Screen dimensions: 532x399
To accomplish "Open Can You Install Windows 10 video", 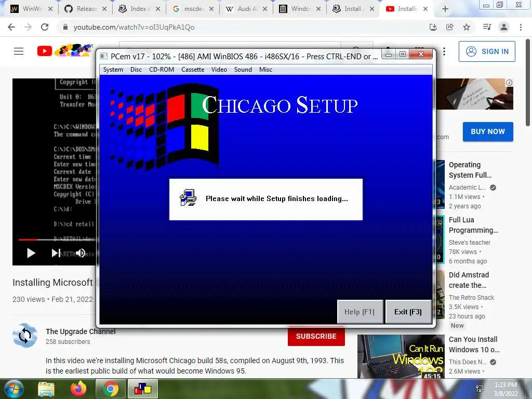I will tap(474, 344).
